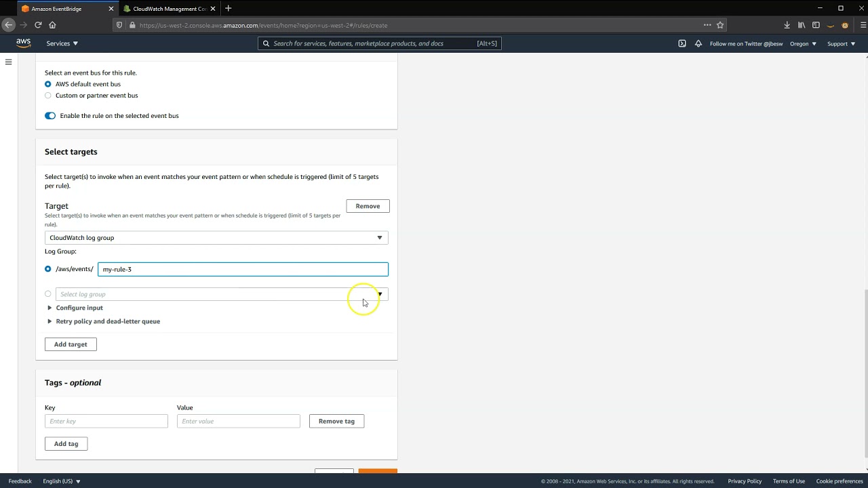868x488 pixels.
Task: Select AWS default event bus radio
Action: (47, 84)
